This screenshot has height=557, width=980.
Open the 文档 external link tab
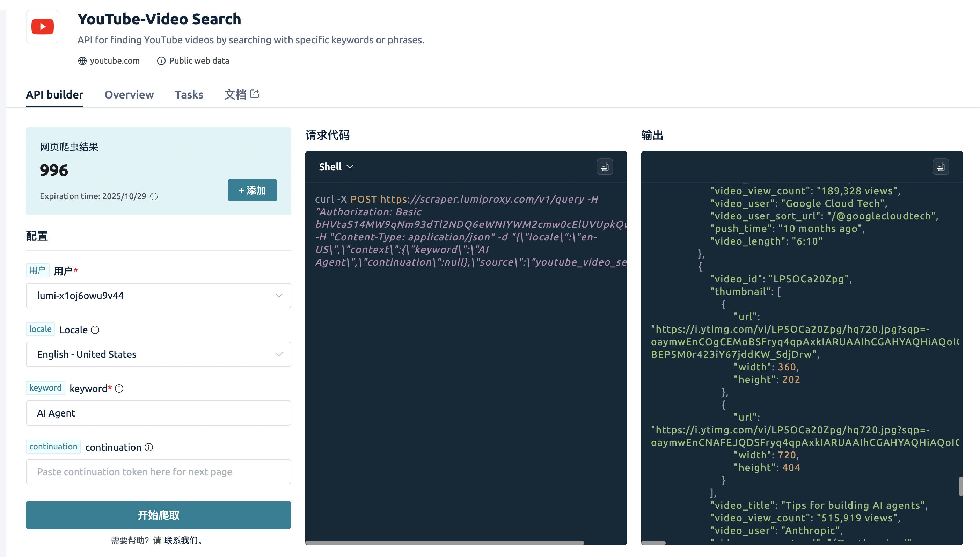click(x=241, y=94)
